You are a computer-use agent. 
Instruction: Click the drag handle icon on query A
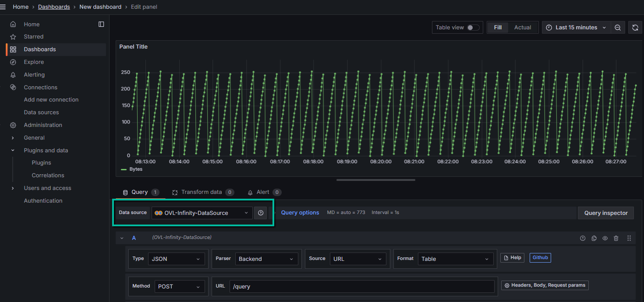point(629,238)
